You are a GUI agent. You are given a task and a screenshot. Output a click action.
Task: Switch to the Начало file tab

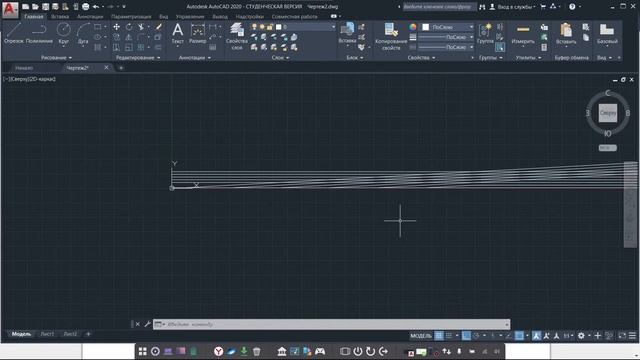24,68
